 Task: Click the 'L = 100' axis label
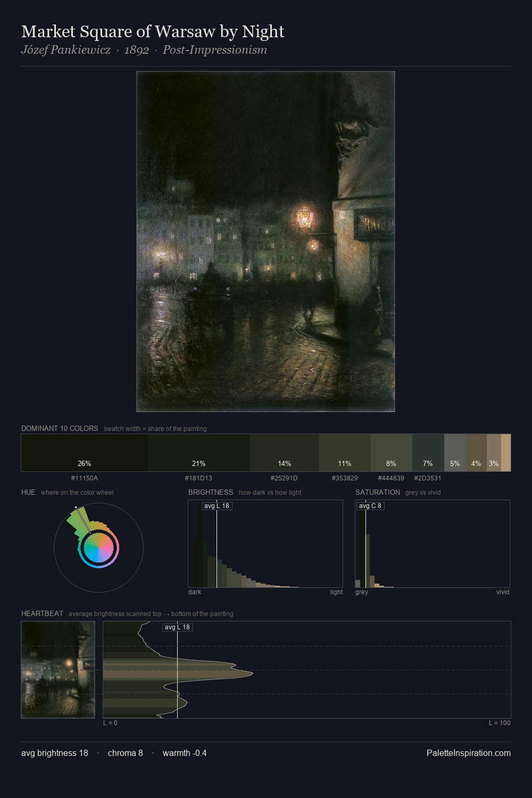pos(500,723)
